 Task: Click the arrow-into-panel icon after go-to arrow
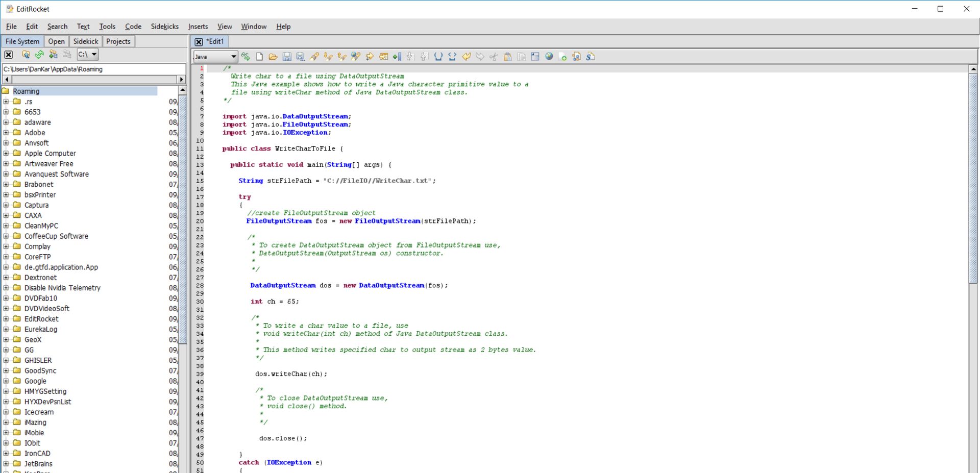point(383,57)
